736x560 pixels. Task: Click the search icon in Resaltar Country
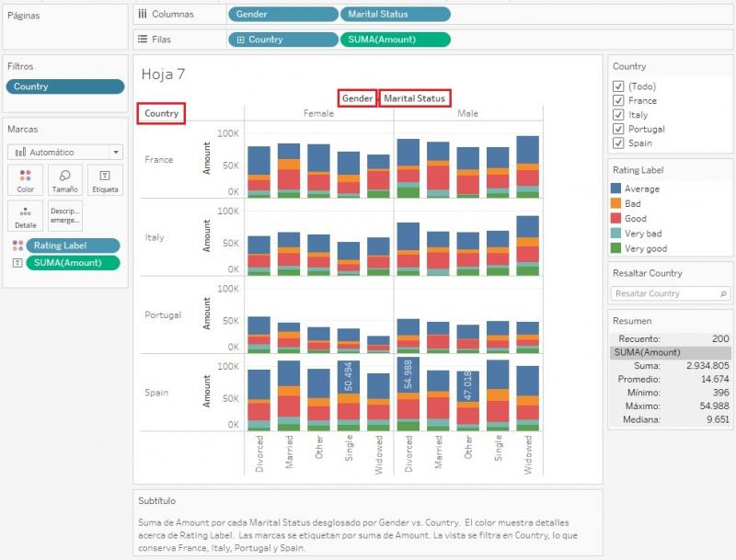723,293
